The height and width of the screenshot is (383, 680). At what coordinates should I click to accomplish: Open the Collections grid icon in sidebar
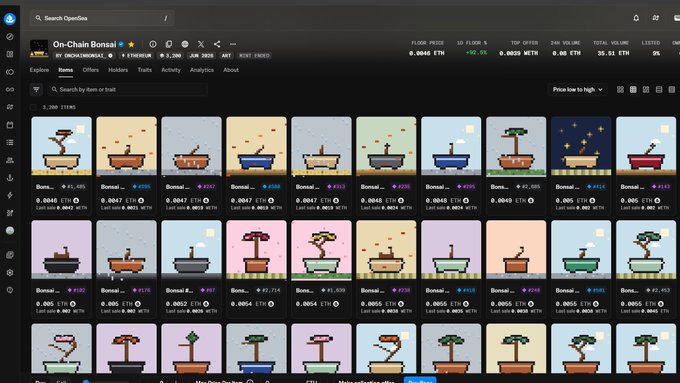[10, 54]
